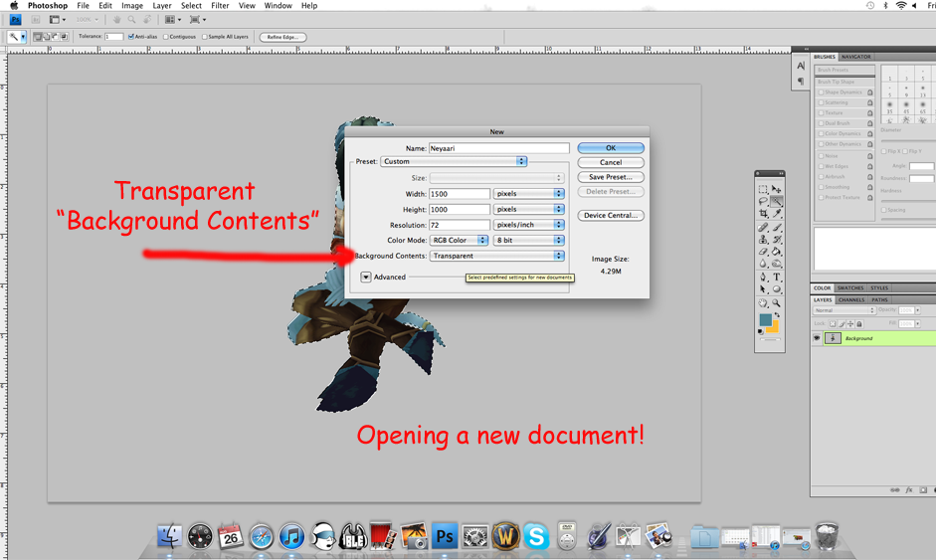Screen dimensions: 936x560
Task: Select the Lasso tool
Action: [764, 202]
